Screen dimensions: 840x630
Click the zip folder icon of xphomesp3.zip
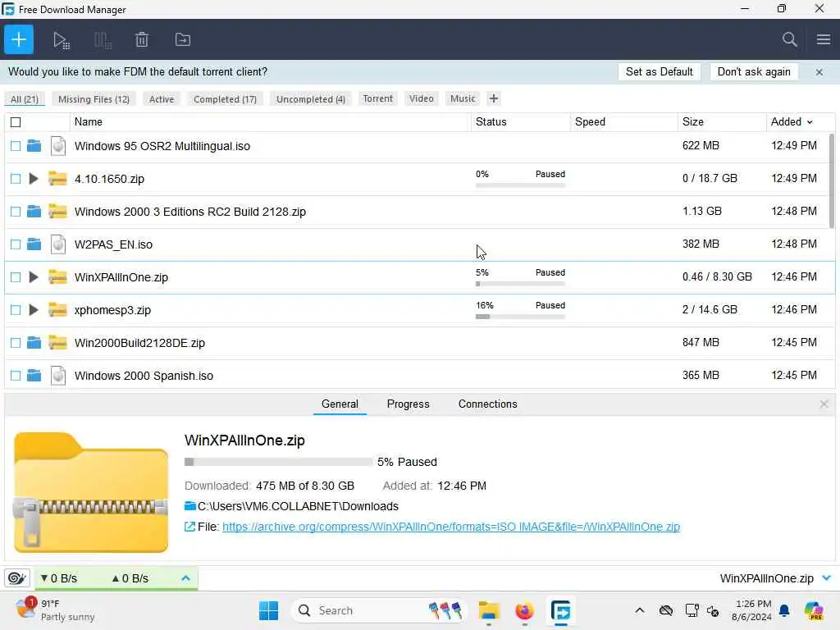pos(57,309)
